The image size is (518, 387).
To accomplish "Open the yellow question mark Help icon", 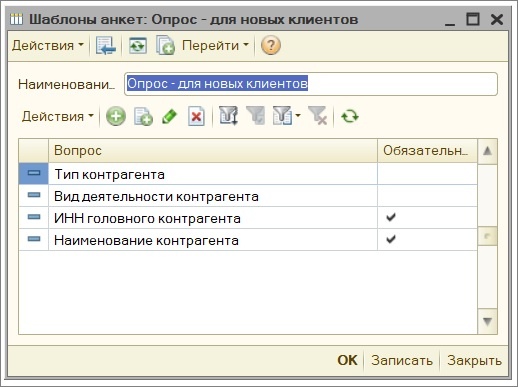I will (271, 45).
